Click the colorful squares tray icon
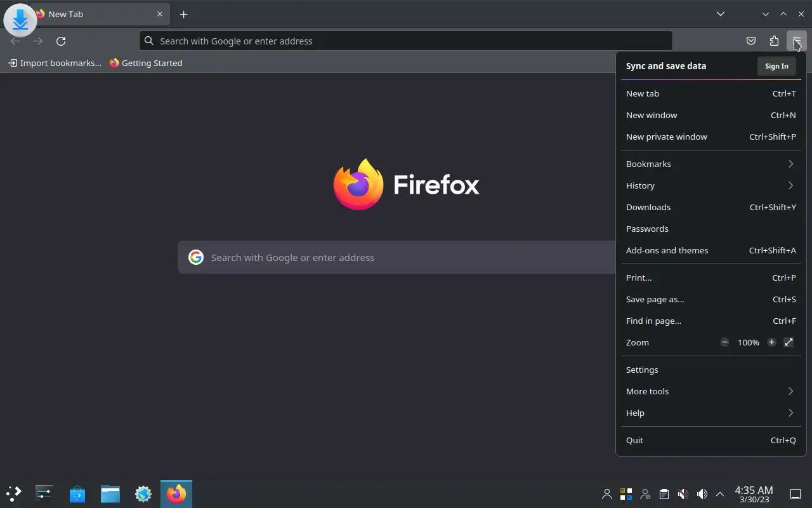Image resolution: width=812 pixels, height=508 pixels. tap(626, 494)
